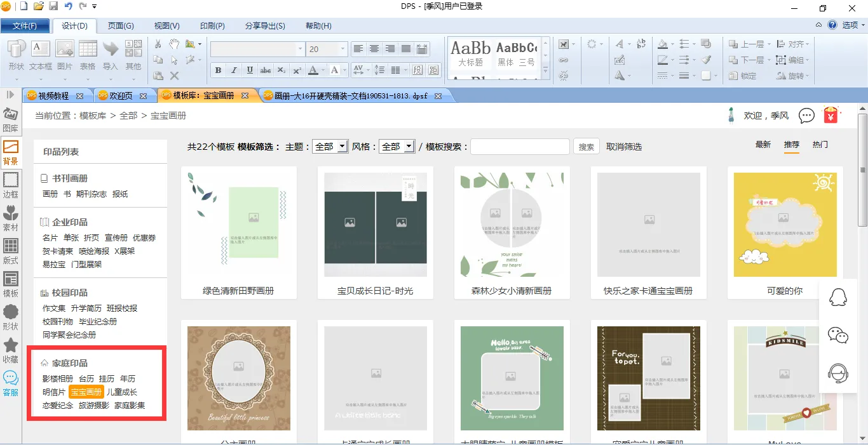The height and width of the screenshot is (445, 868).
Task: Select the 素材 (materials) sidebar icon
Action: tap(11, 218)
